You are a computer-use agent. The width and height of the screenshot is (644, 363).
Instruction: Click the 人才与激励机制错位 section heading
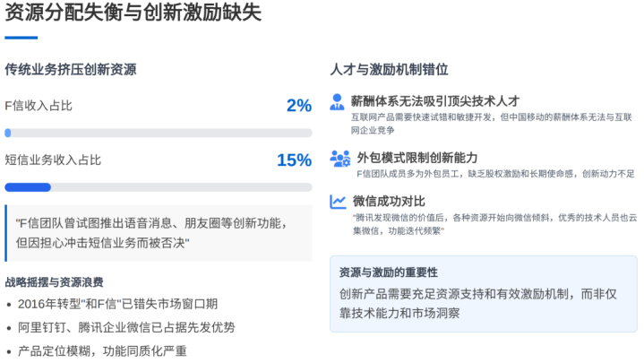point(389,69)
